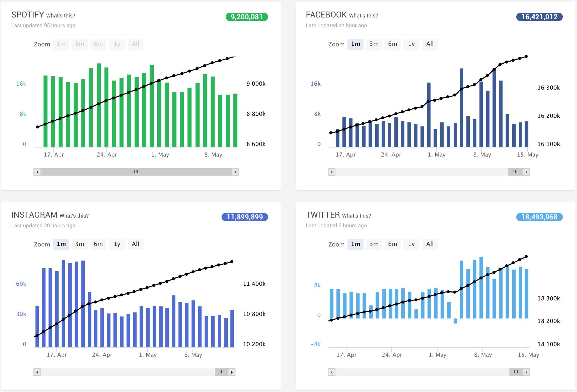Screen dimensions: 577x392
Task: Click the Instagram navigator scrollbar handle
Action: (x=221, y=372)
